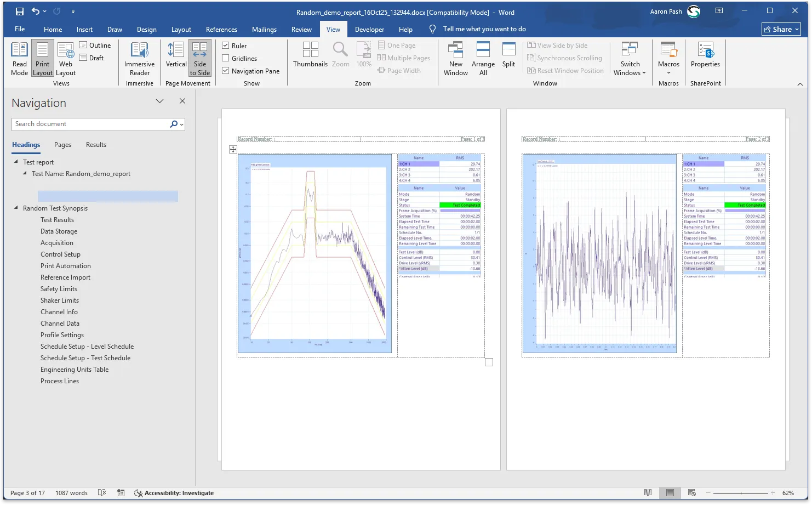
Task: Open the Switch Windows dropdown
Action: tap(630, 58)
